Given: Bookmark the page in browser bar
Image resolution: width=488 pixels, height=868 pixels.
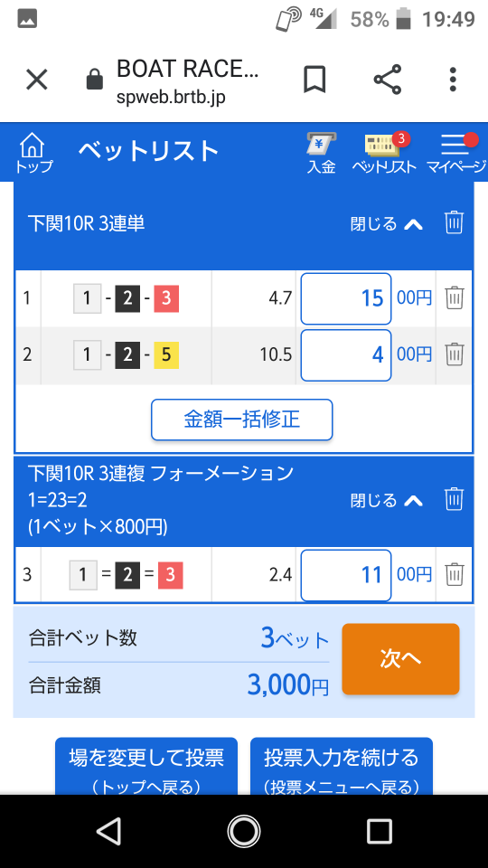Looking at the screenshot, I should coord(314,80).
